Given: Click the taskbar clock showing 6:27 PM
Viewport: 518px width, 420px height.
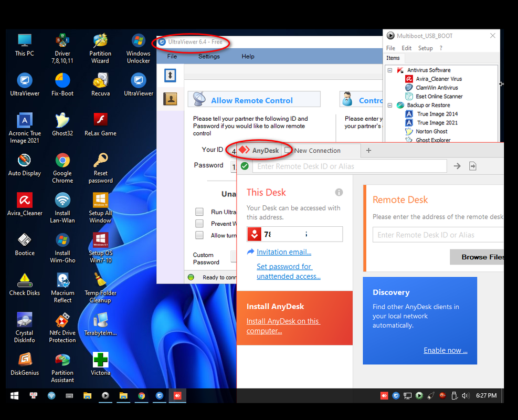Looking at the screenshot, I should [486, 395].
